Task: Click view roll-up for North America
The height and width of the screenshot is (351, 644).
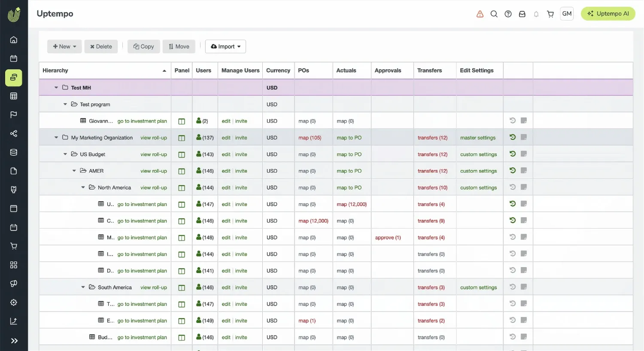Action: point(154,188)
